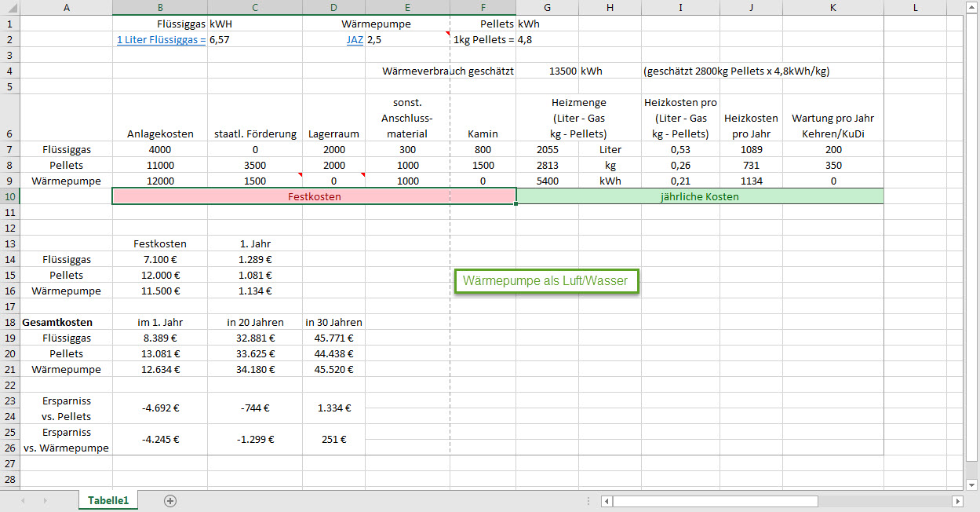Click Heizkosten value 1089
This screenshot has width=980, height=512.
pos(751,149)
